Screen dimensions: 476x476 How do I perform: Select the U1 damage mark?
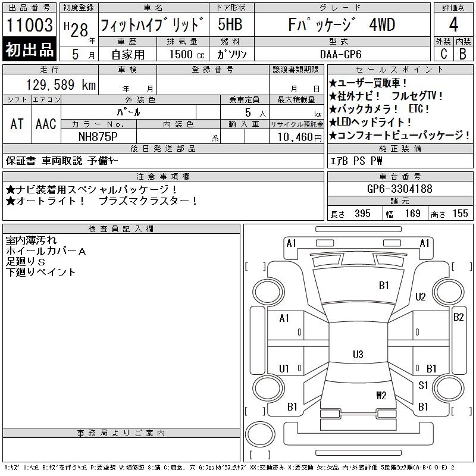(284, 368)
